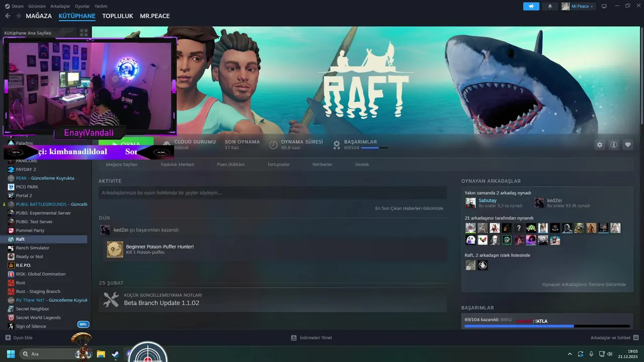Select Rust - Staging Branch in library
This screenshot has width=644, height=362.
pos(38,291)
